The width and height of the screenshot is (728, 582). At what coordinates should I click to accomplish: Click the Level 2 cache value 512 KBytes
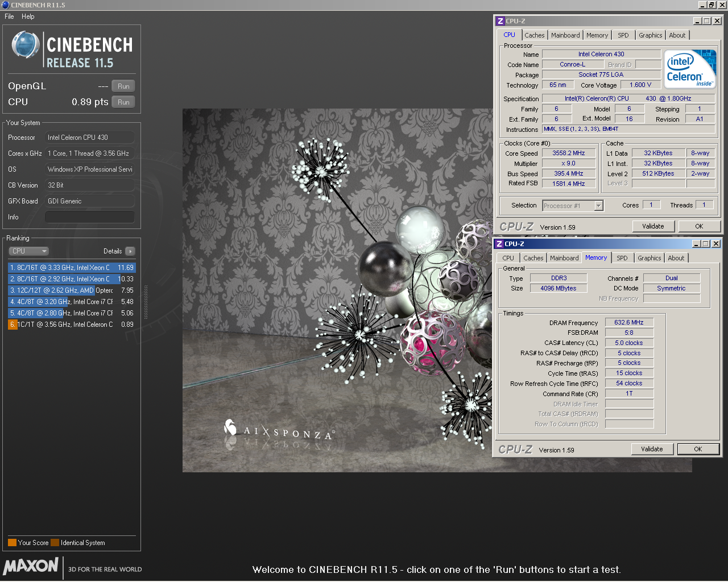pos(658,174)
